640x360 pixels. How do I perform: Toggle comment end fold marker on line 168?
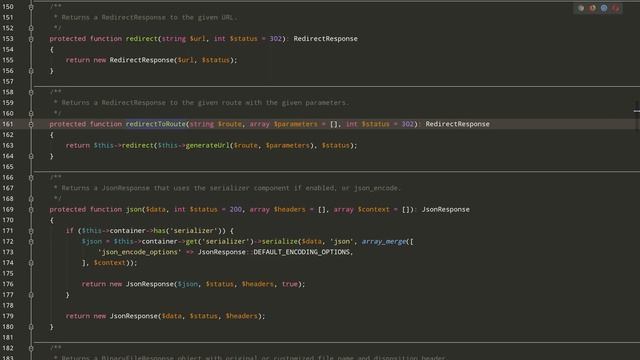point(31,199)
